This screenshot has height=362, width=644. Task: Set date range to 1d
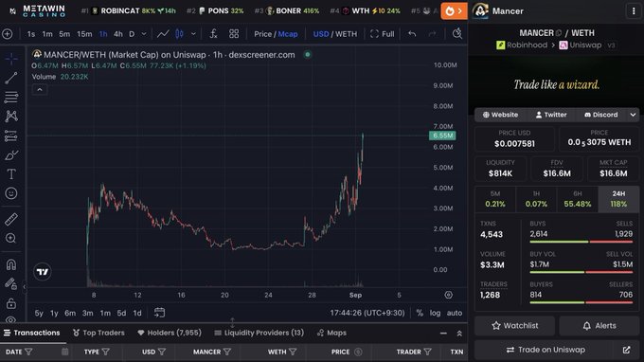[x=137, y=313]
